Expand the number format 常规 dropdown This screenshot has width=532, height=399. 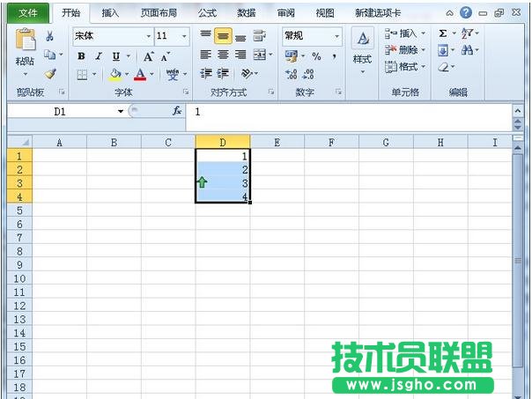pyautogui.click(x=337, y=36)
